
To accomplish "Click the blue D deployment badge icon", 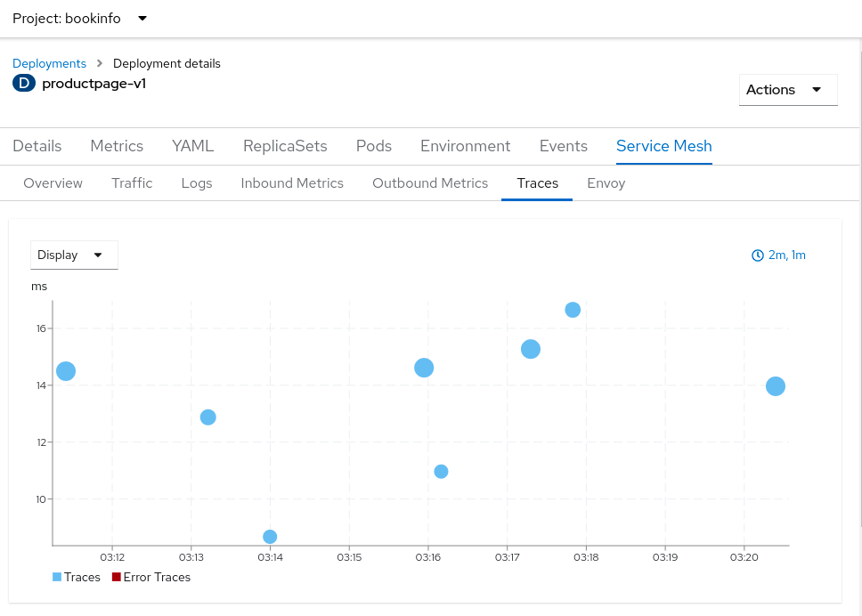I will tap(24, 84).
